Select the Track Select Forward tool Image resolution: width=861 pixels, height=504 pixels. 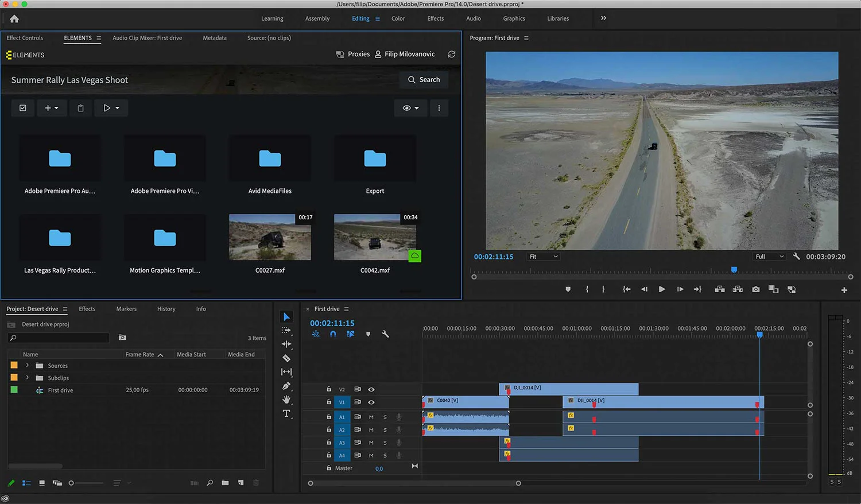(x=286, y=331)
